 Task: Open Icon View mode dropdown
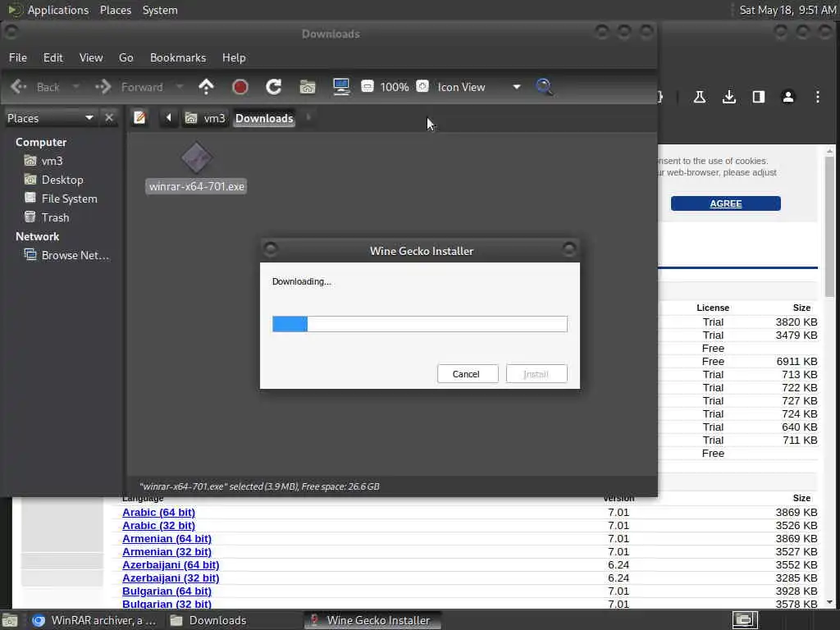pos(478,87)
